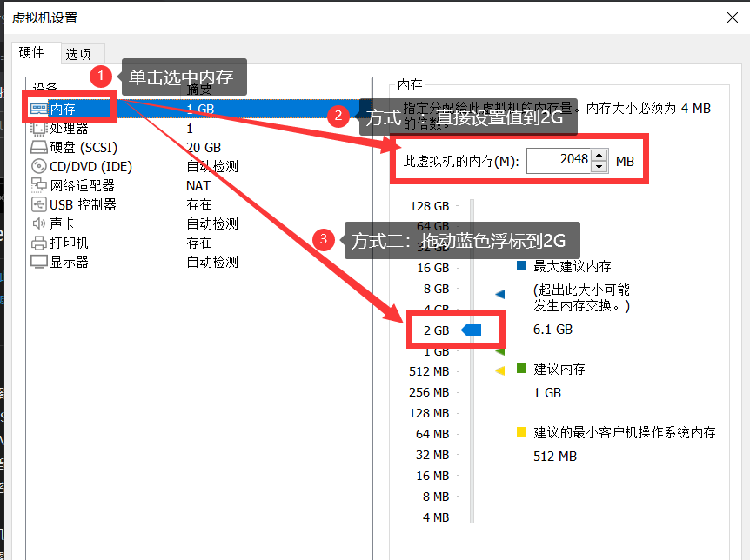The height and width of the screenshot is (560, 750).
Task: Click the 16 GB scale label
Action: pos(433,268)
